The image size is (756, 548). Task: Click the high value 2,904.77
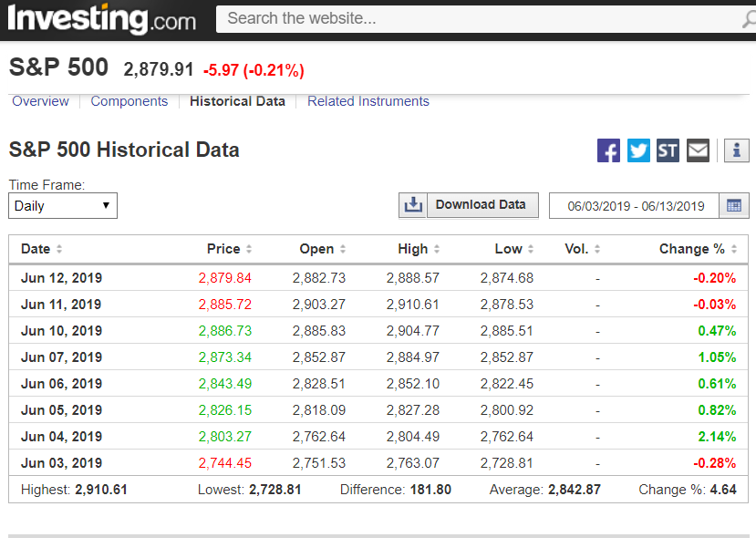[413, 331]
